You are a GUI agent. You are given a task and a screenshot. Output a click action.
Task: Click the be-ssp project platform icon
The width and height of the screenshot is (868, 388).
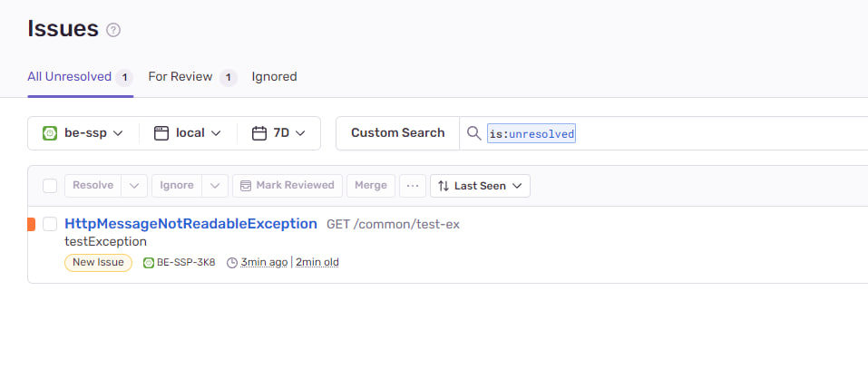[50, 133]
